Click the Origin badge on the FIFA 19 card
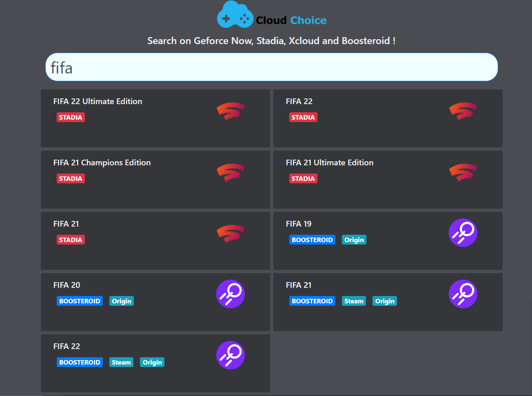Screen dimensions: 532x396 point(354,240)
